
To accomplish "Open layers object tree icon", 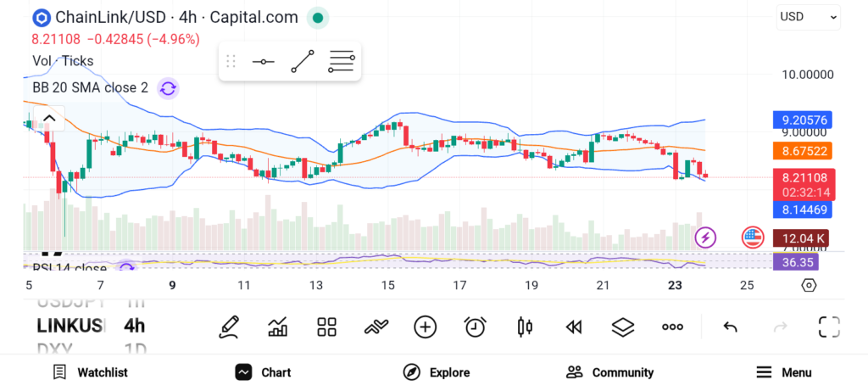I will tap(623, 327).
